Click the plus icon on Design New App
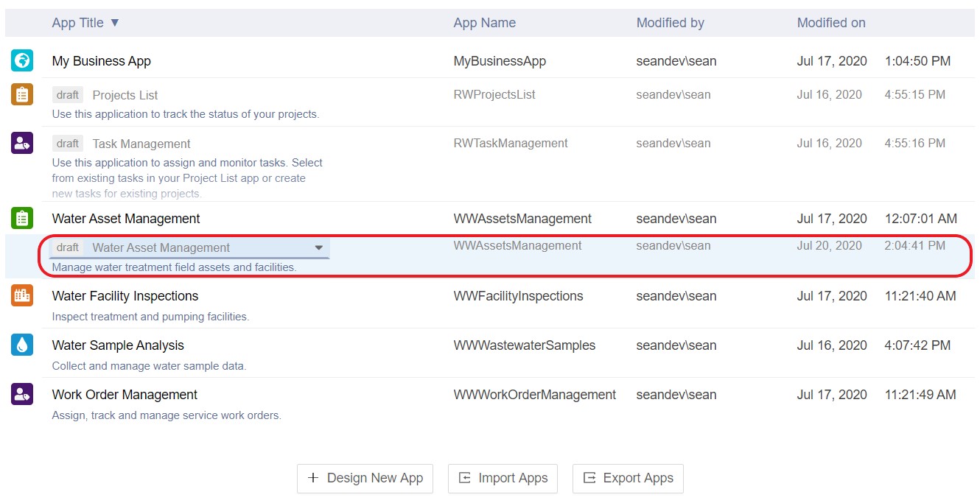The height and width of the screenshot is (503, 980). [313, 478]
